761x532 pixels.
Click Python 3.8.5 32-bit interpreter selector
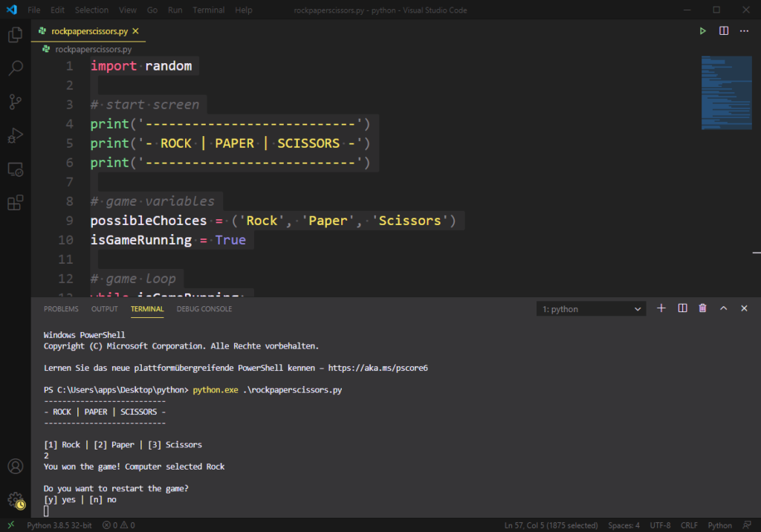(x=59, y=525)
